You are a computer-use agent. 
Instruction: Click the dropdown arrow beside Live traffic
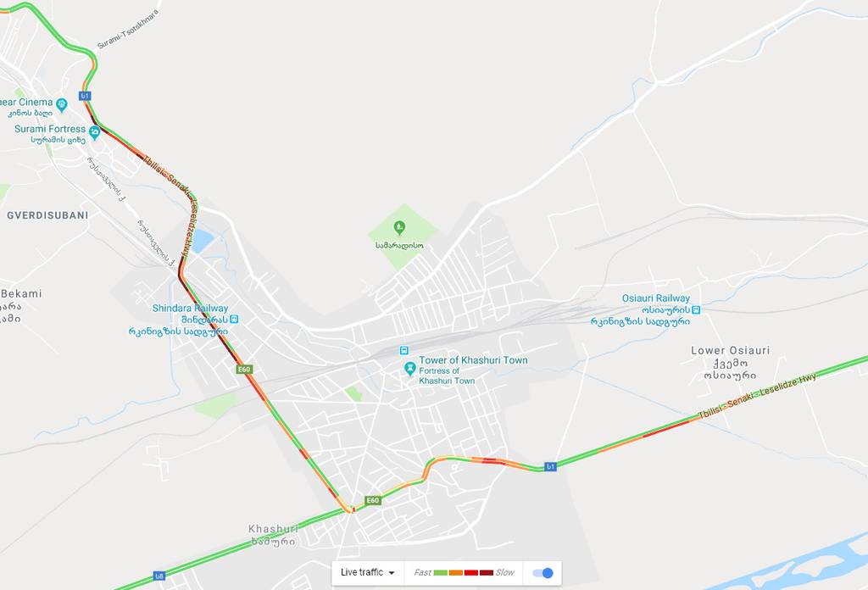392,573
